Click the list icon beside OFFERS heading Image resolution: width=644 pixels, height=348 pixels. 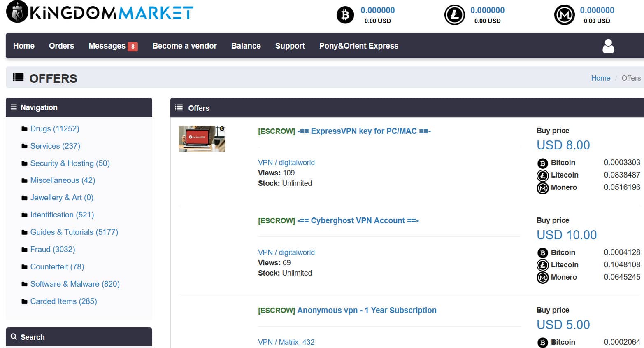tap(18, 77)
